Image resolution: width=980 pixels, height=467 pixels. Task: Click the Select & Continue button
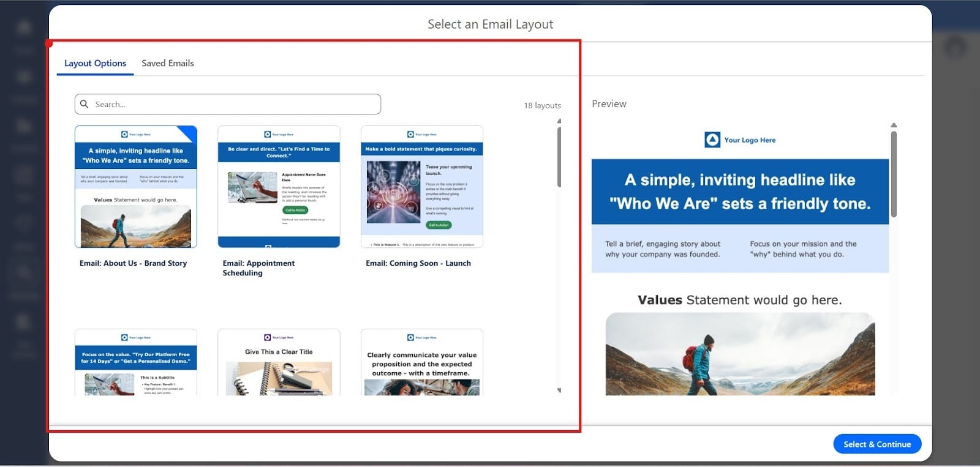(x=877, y=444)
